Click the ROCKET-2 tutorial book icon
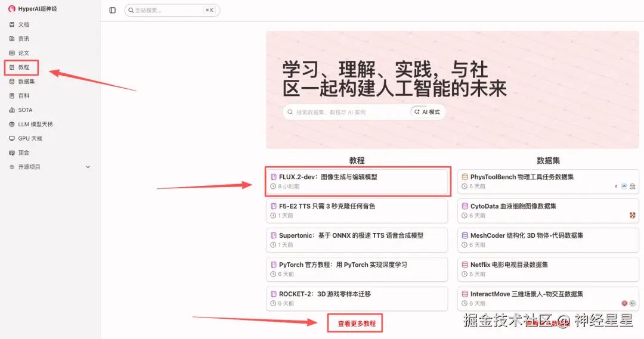Screen dimensions: 644x339 [x=274, y=294]
